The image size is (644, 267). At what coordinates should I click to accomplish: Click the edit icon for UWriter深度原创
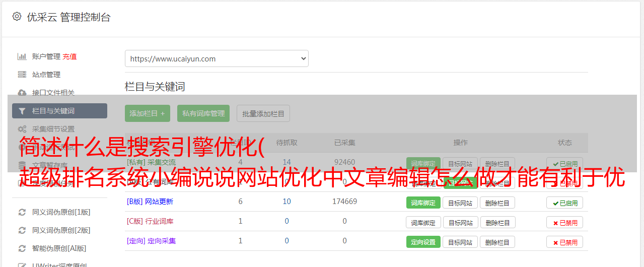click(22, 265)
